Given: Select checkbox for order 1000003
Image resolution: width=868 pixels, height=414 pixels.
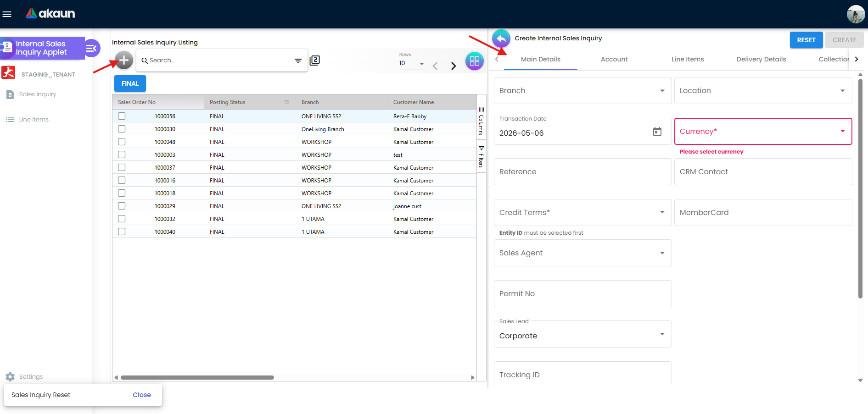Looking at the screenshot, I should tap(122, 155).
